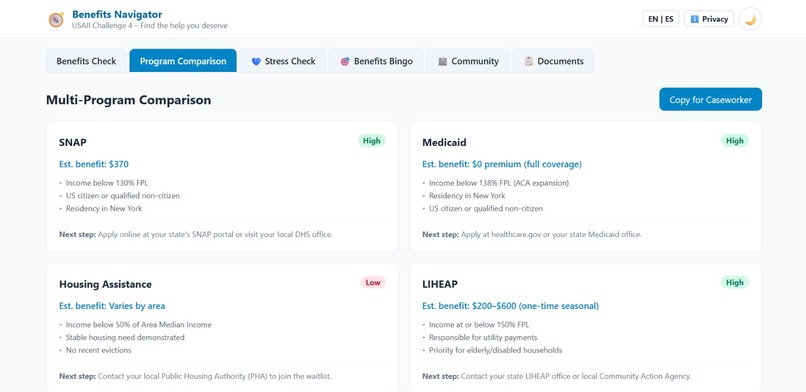Click SNAP next step about DHS office
This screenshot has width=806, height=392.
pyautogui.click(x=196, y=234)
